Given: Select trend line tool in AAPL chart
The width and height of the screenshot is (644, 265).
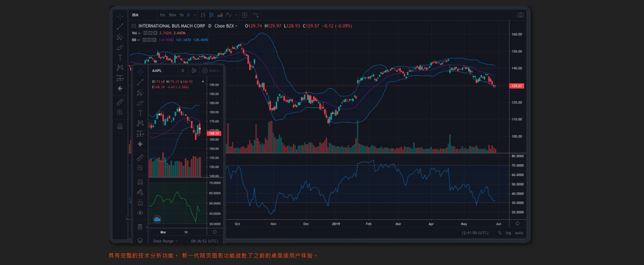Looking at the screenshot, I should click(140, 82).
